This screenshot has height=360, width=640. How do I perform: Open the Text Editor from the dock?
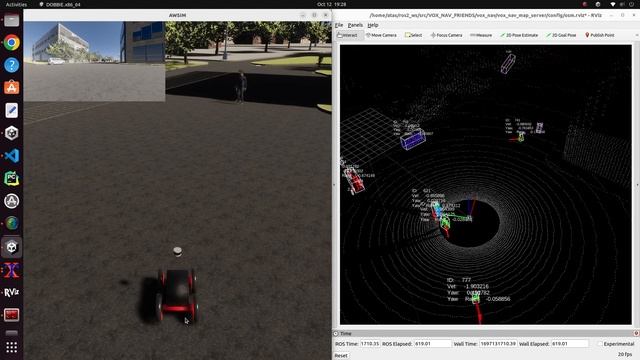(11, 110)
